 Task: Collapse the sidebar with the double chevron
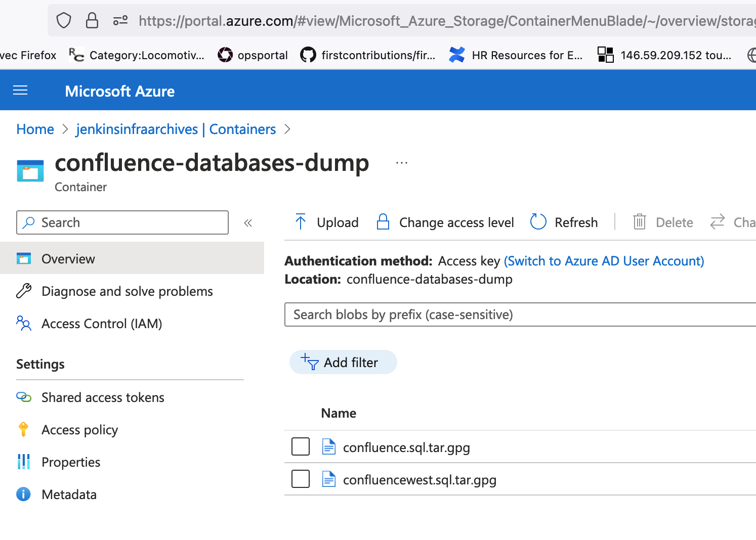pos(248,222)
